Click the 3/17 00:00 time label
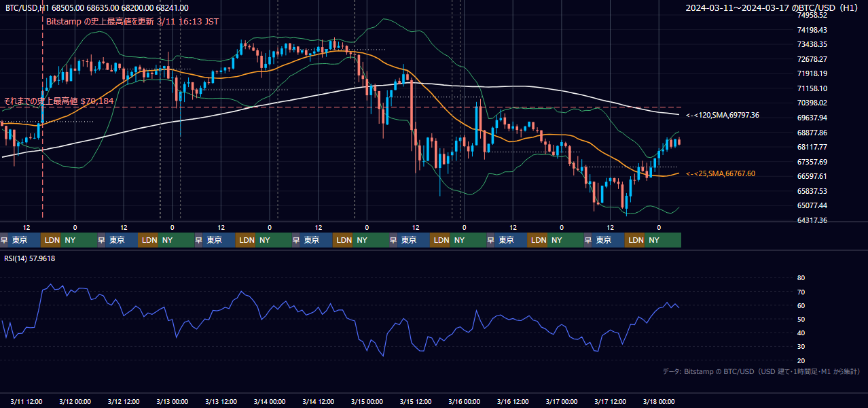Image resolution: width=868 pixels, height=408 pixels. pyautogui.click(x=560, y=401)
